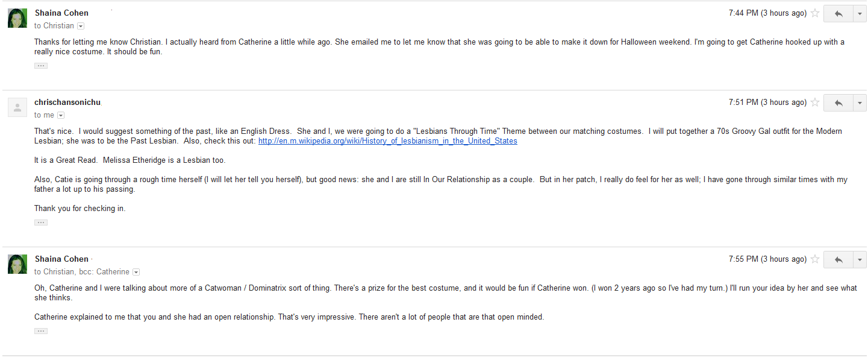Open the Wikipedia History of lesbianism link
The width and height of the screenshot is (868, 357).
(x=387, y=141)
